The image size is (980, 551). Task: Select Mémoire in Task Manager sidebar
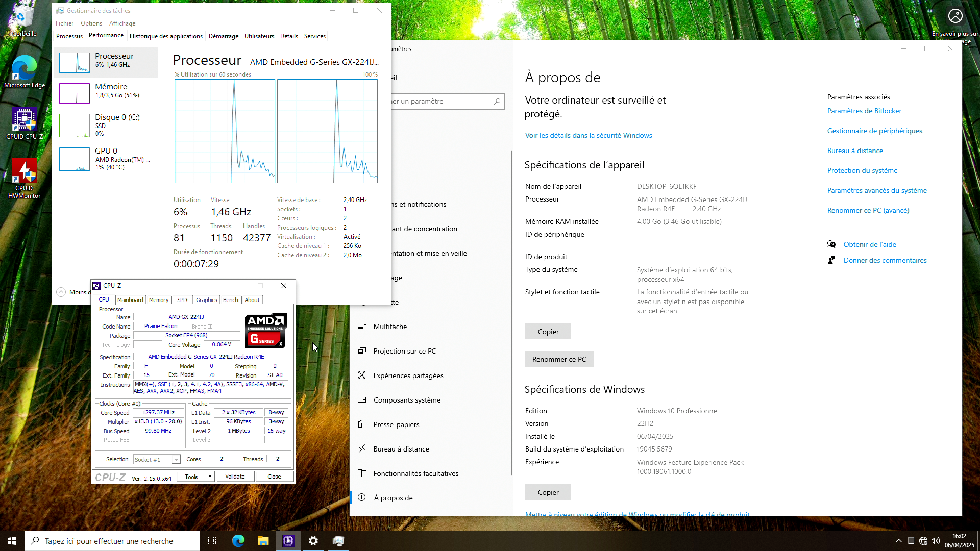pyautogui.click(x=106, y=93)
